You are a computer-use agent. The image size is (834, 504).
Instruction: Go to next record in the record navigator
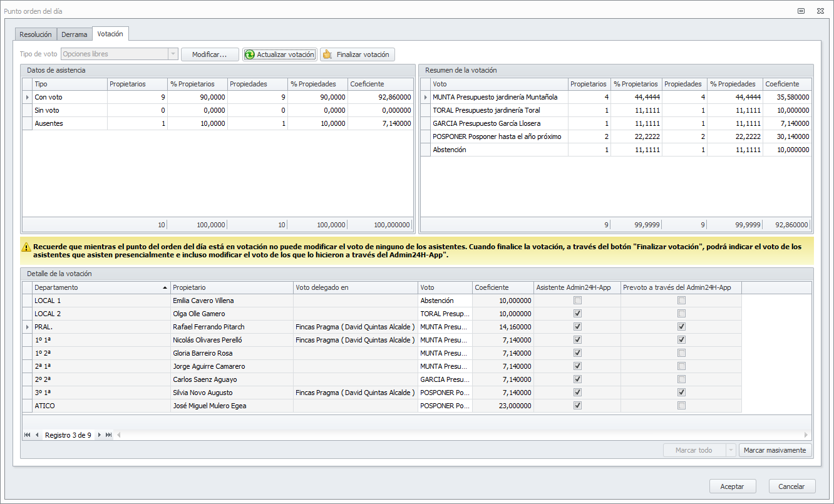(99, 435)
